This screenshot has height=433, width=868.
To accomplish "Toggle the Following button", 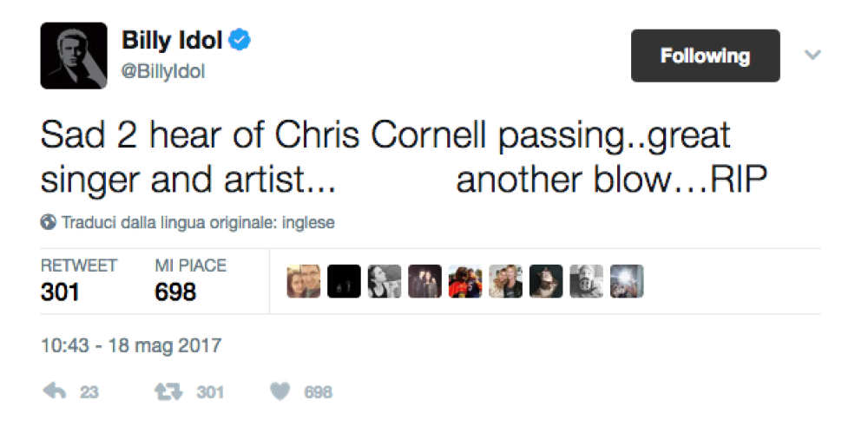I will (705, 56).
